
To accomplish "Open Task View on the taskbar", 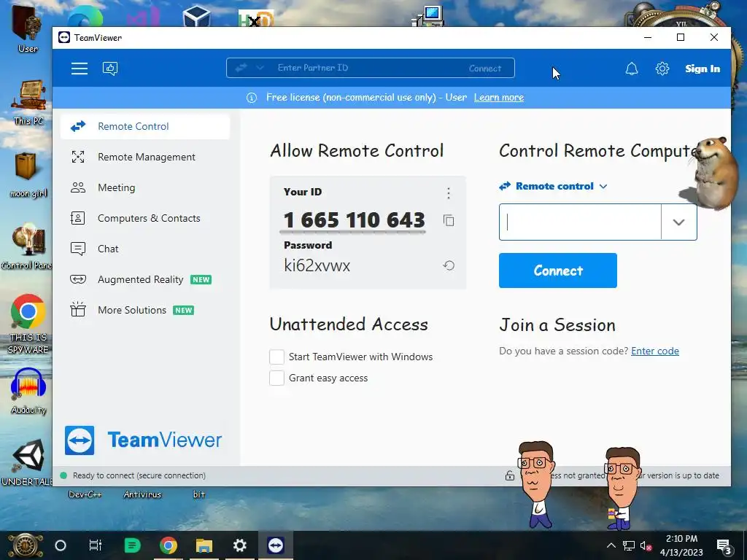I will [96, 545].
